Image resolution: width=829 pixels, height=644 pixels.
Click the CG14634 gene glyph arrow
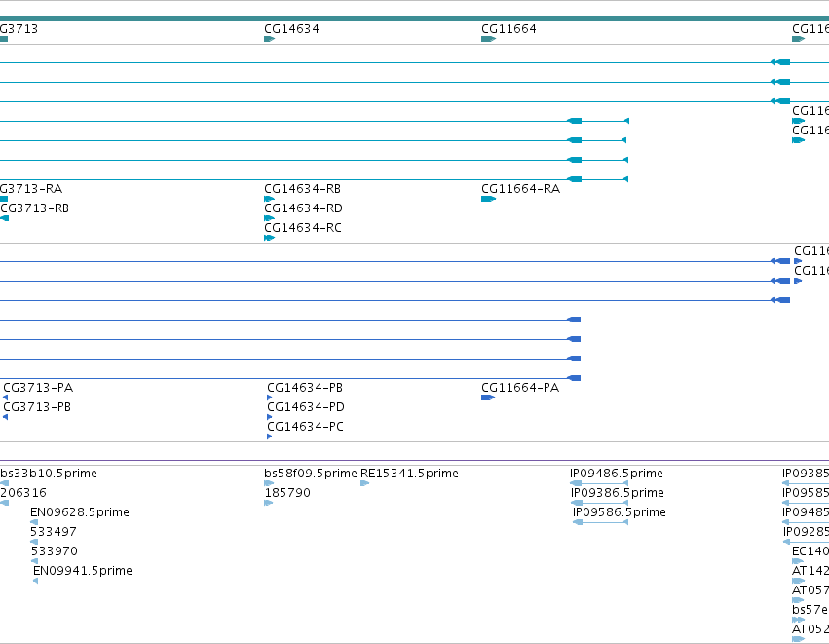point(269,39)
